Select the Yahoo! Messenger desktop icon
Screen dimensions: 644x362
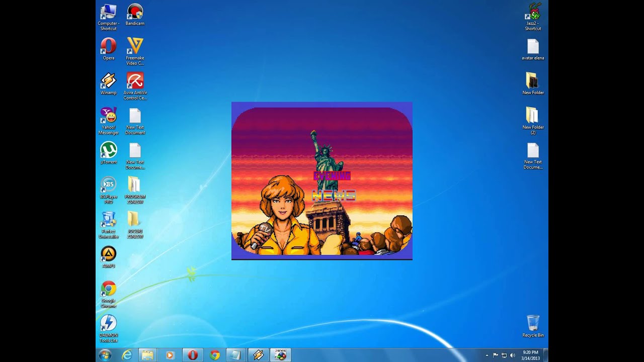[108, 121]
